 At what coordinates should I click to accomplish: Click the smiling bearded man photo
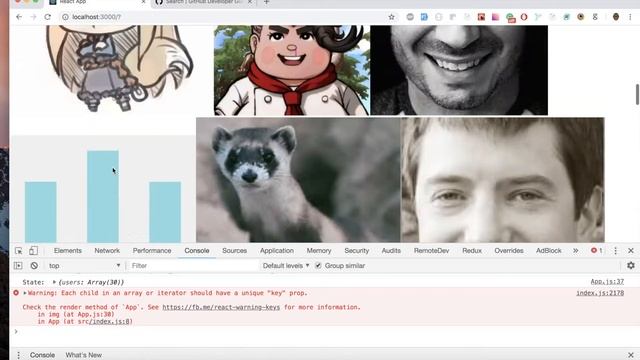(459, 70)
